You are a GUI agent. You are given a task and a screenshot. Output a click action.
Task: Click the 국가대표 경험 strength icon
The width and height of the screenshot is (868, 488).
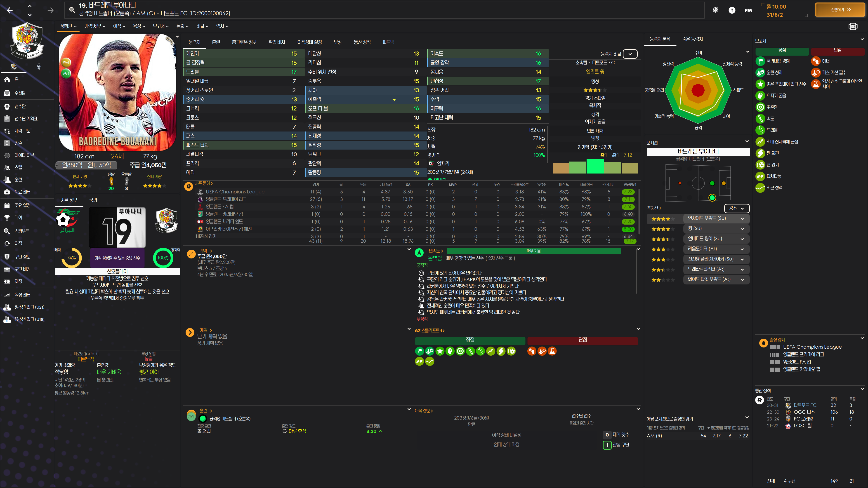click(x=760, y=61)
